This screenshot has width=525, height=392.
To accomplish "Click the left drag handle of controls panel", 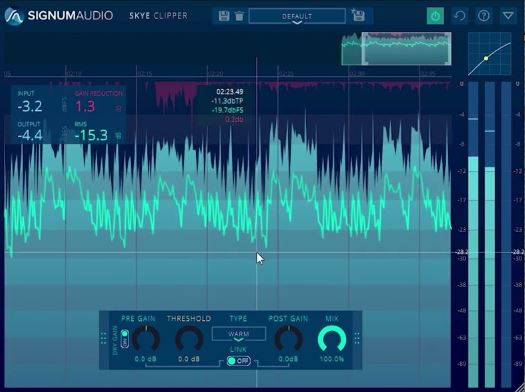I will point(103,338).
